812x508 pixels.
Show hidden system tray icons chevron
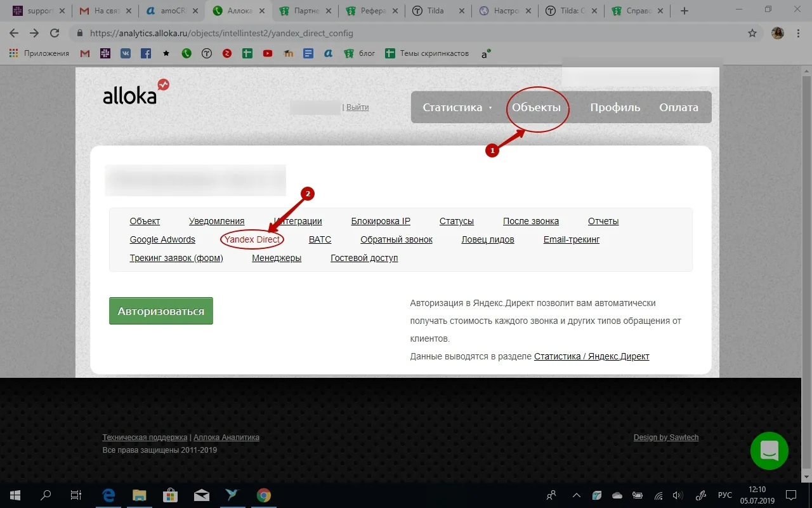[x=576, y=495]
